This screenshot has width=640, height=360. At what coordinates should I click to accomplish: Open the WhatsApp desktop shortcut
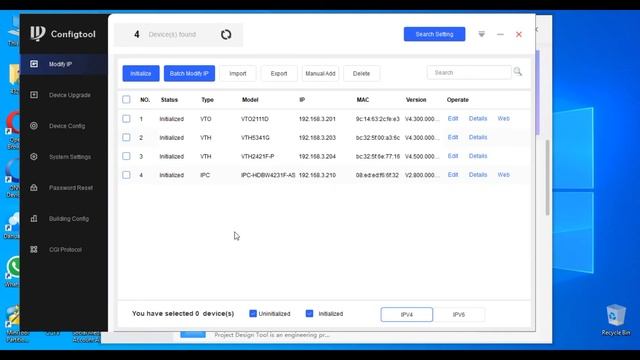(13, 271)
